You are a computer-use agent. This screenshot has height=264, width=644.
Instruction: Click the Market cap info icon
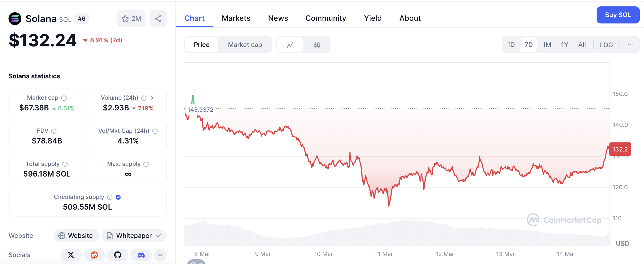64,98
